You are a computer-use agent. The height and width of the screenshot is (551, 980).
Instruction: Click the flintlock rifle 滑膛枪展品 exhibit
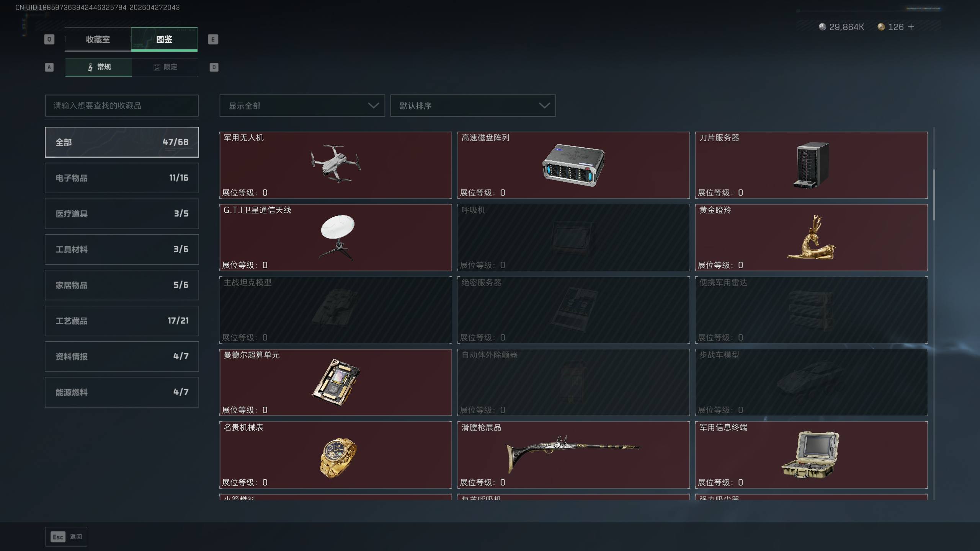[573, 455]
